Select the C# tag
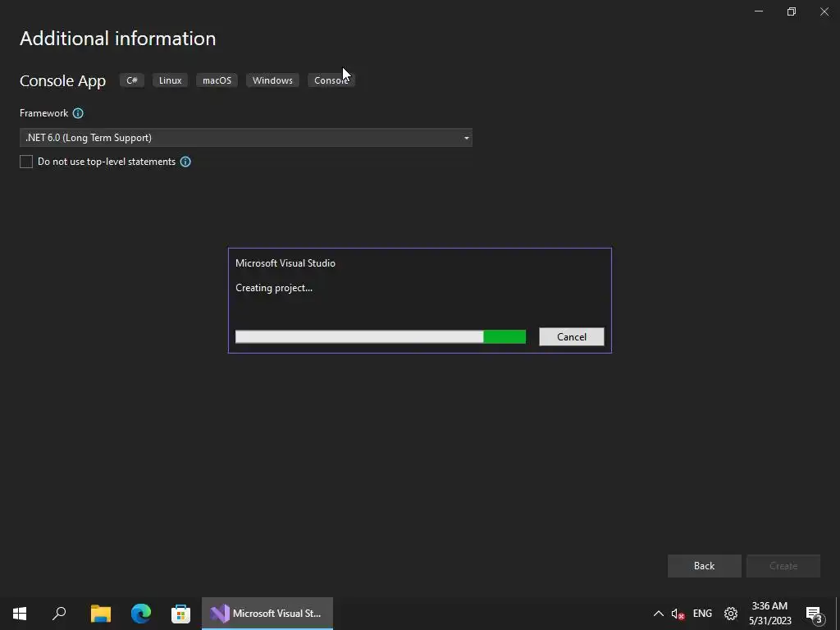The image size is (840, 630). tap(132, 80)
